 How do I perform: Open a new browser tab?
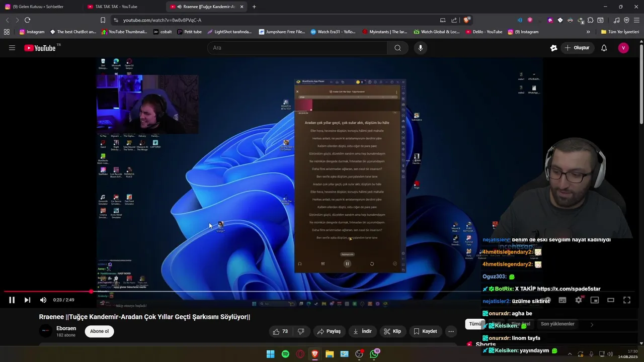point(254,7)
